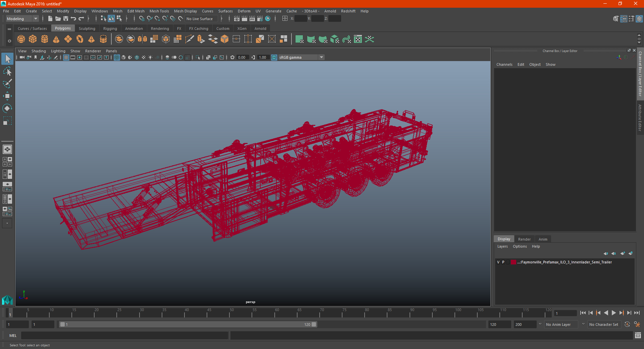This screenshot has width=644, height=349.
Task: Open the script editor icon
Action: coord(638,335)
